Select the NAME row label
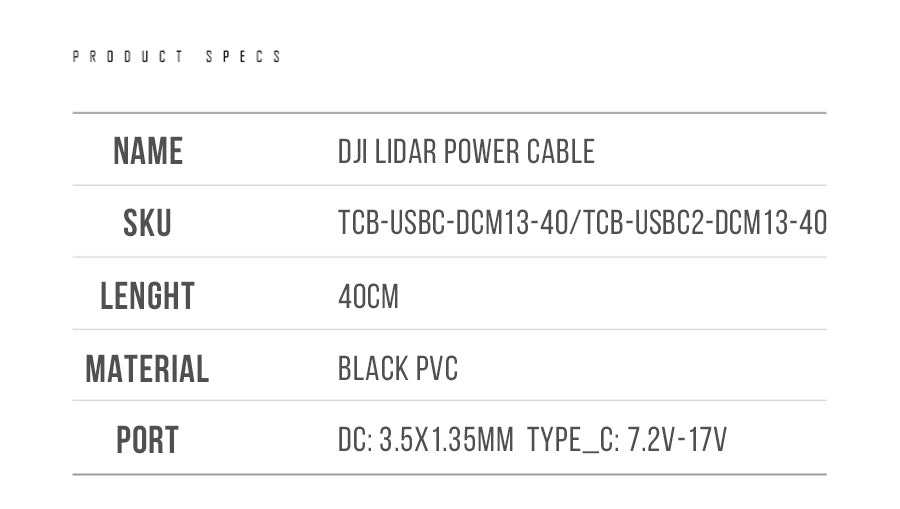This screenshot has height=509, width=900. [148, 152]
